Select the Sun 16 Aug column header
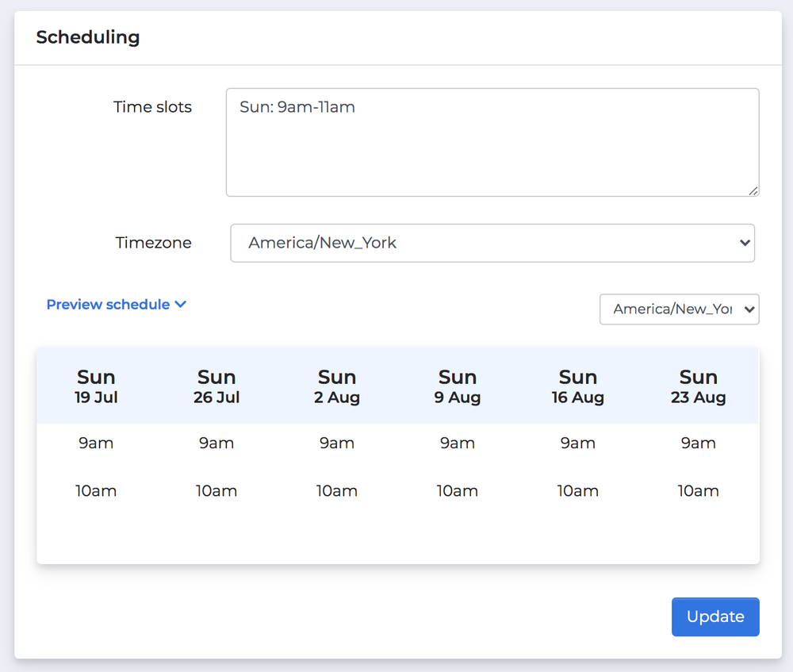Screen dimensions: 793x672 578,386
